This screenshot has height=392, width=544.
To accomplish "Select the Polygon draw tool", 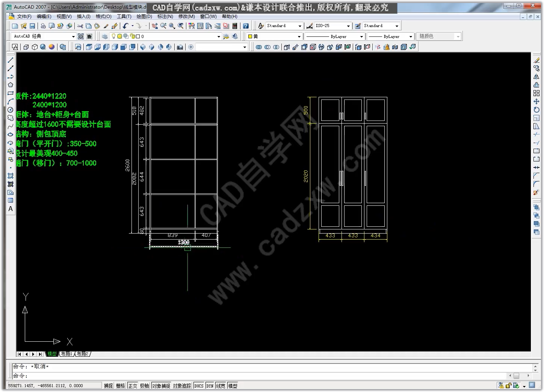I will pyautogui.click(x=11, y=85).
